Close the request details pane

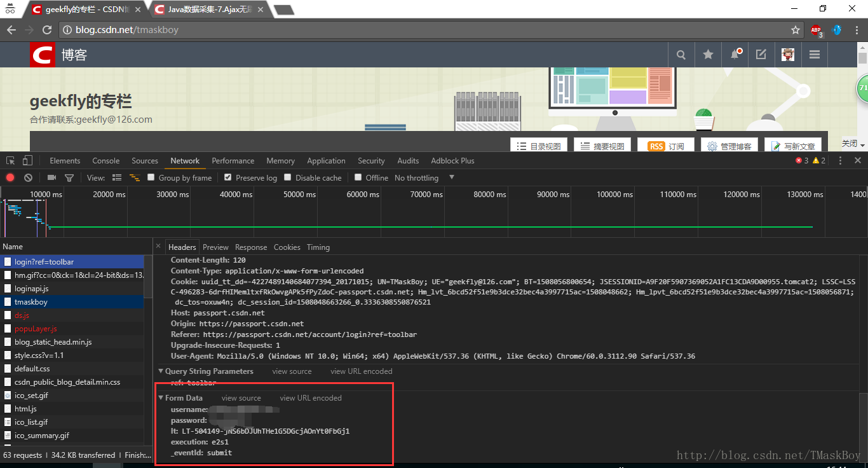pos(159,246)
